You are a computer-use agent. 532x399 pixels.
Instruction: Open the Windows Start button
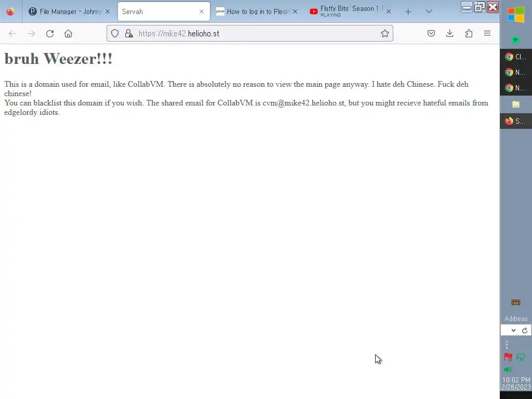(516, 15)
